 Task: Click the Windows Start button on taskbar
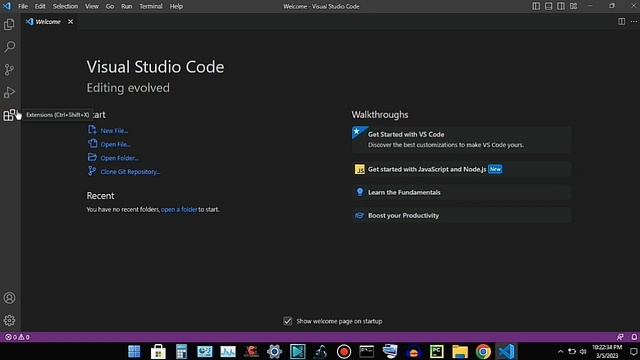[x=134, y=351]
